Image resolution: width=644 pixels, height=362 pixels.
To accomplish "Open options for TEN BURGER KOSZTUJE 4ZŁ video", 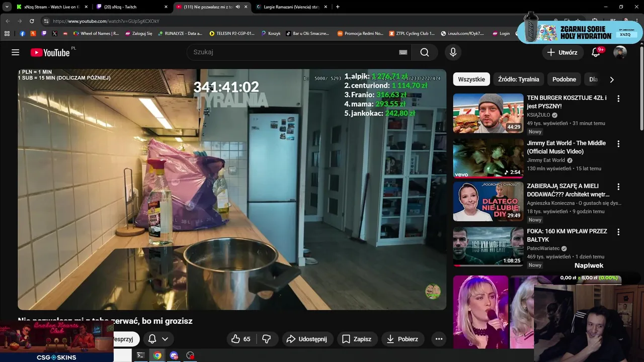I will (618, 99).
